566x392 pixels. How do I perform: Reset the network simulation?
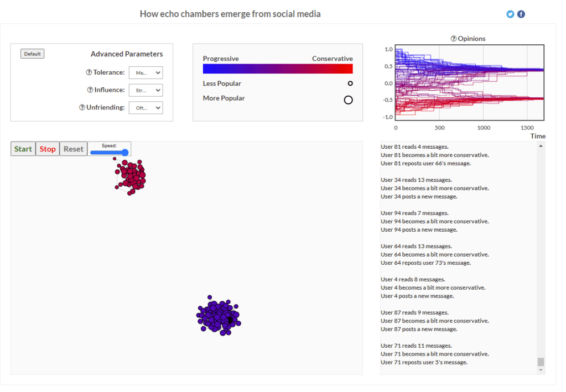click(74, 149)
